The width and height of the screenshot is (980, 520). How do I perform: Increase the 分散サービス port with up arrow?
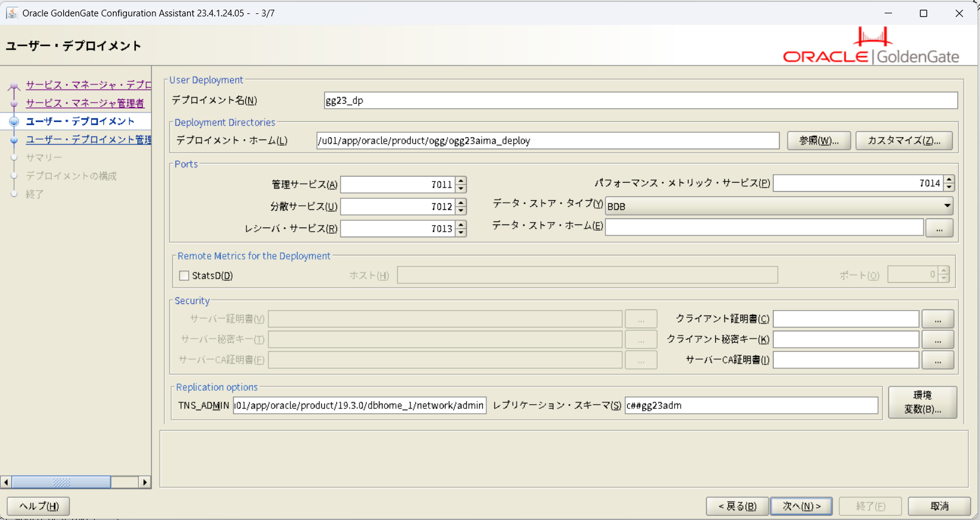[x=461, y=203]
